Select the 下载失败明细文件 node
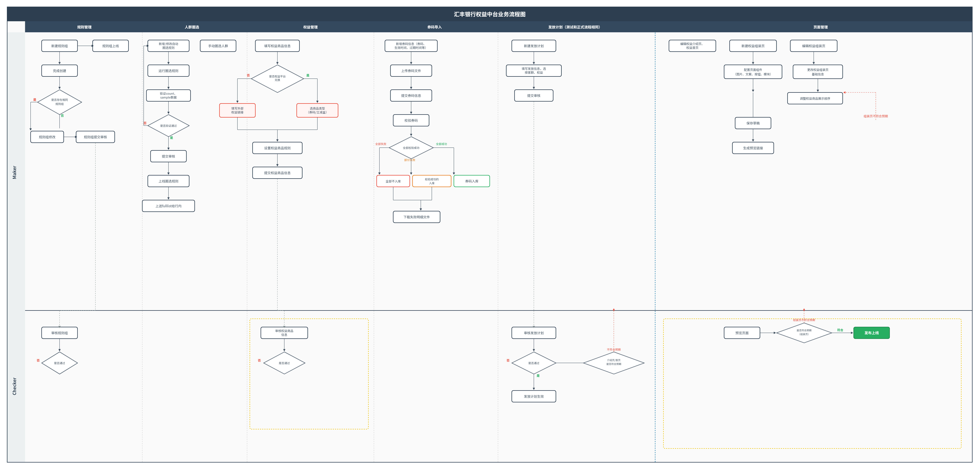The width and height of the screenshot is (980, 470). (x=417, y=217)
